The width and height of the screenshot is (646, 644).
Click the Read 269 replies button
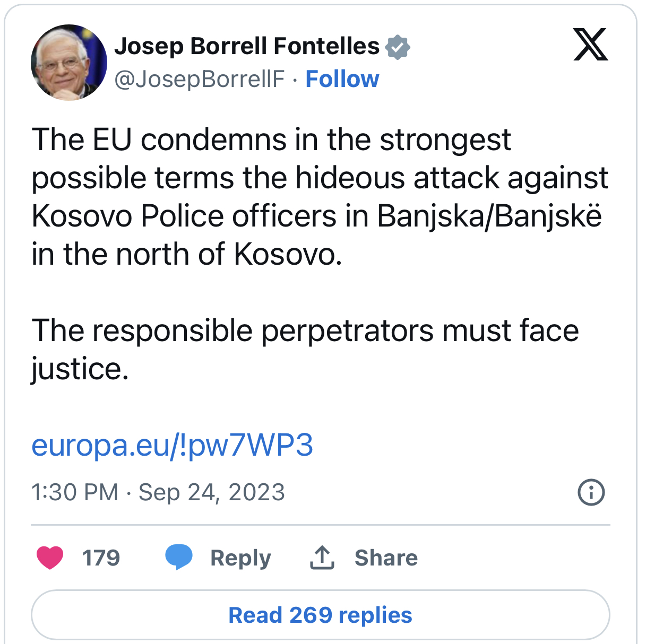coord(320,615)
